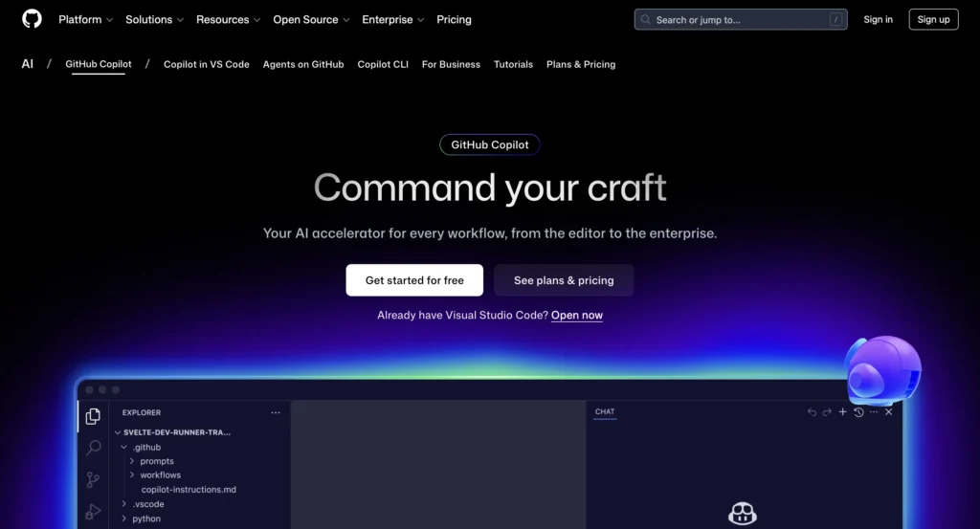Open the Copilot CLI tab
Image resolution: width=980 pixels, height=529 pixels.
tap(383, 64)
